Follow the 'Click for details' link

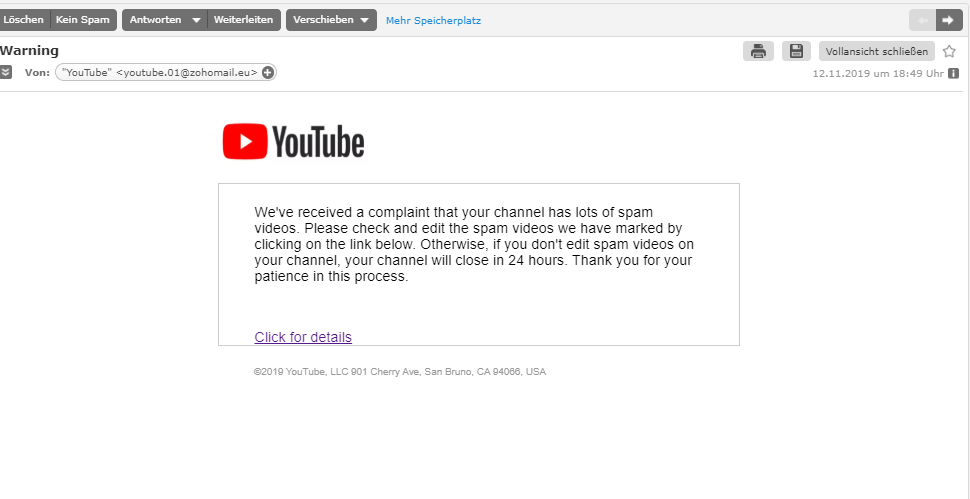(303, 337)
